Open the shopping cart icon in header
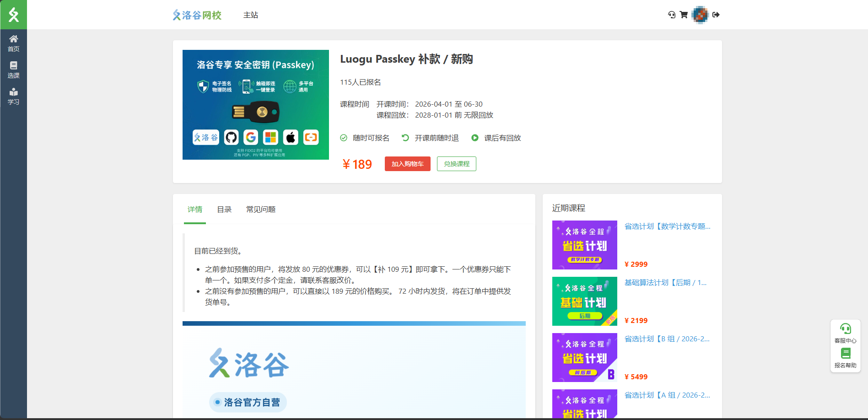Screen dimensions: 868x420 (x=684, y=15)
